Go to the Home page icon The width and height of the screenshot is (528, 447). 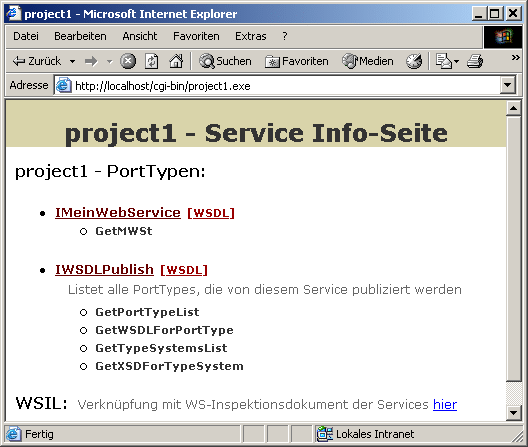pos(176,61)
